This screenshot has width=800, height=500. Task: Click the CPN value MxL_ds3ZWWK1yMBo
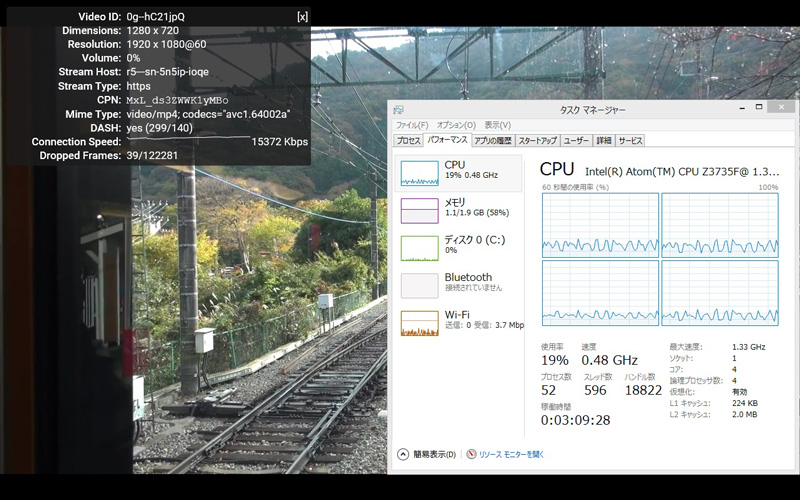tap(177, 101)
